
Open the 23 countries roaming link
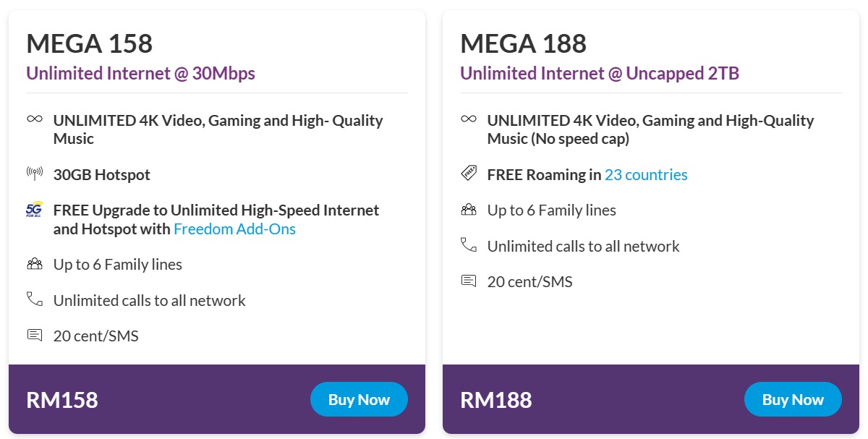coord(646,174)
